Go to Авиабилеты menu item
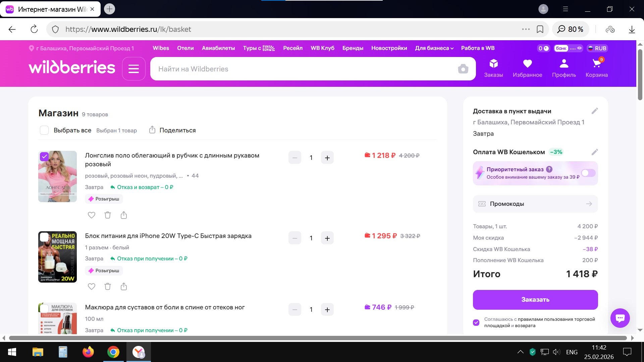 click(x=218, y=48)
